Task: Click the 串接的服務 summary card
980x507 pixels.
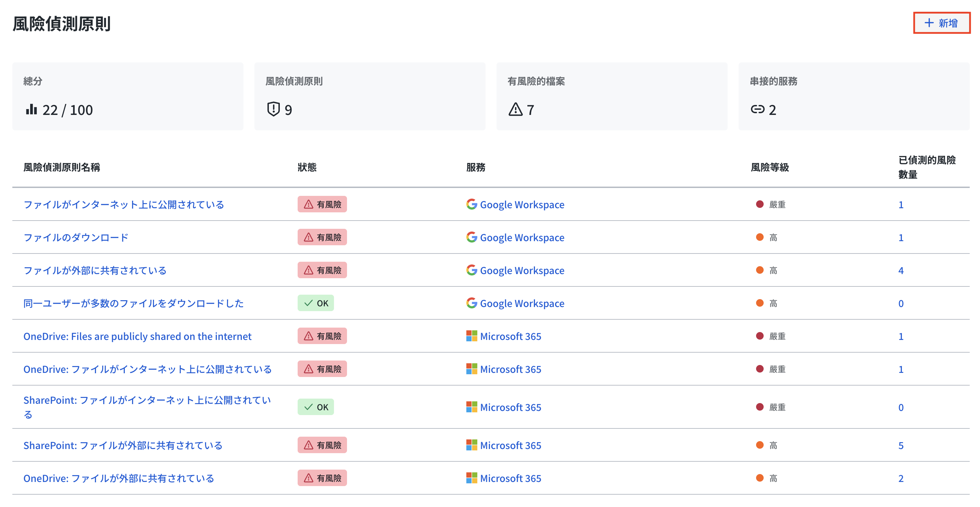Action: (854, 96)
